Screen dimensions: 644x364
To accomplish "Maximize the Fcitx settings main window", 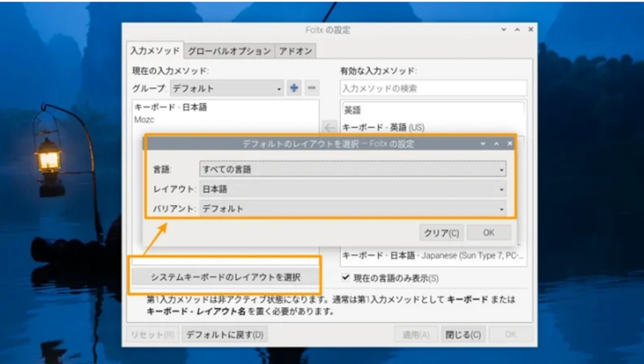I will click(517, 30).
